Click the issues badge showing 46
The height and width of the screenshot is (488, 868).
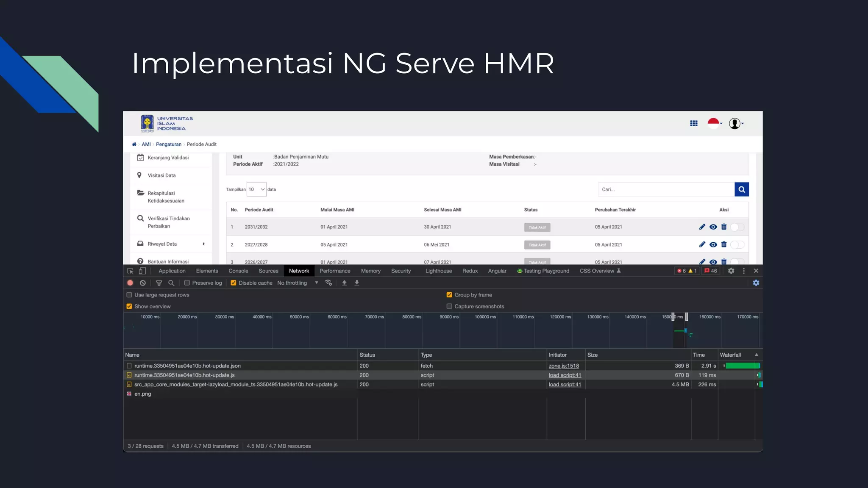711,271
